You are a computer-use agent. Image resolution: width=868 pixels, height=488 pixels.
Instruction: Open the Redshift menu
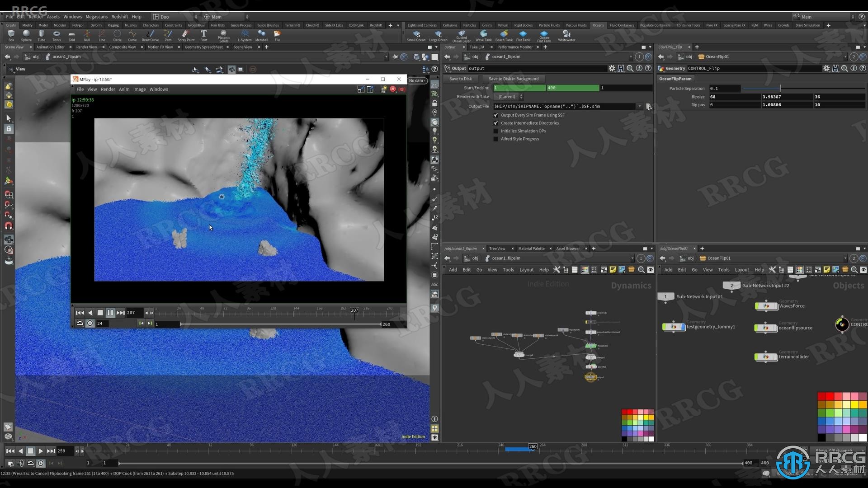click(x=119, y=17)
